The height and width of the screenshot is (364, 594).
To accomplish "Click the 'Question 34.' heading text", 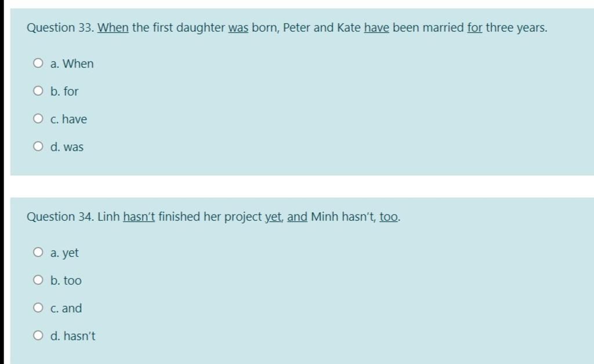I will [x=60, y=216].
